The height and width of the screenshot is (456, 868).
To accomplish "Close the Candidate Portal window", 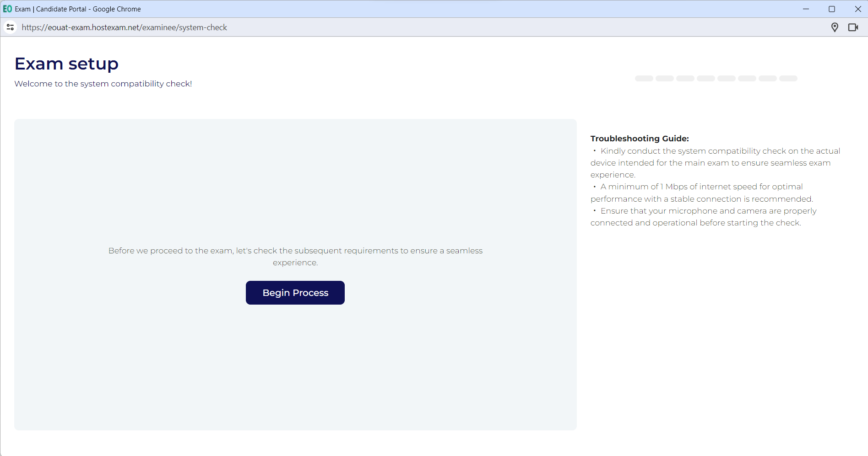I will pos(858,9).
